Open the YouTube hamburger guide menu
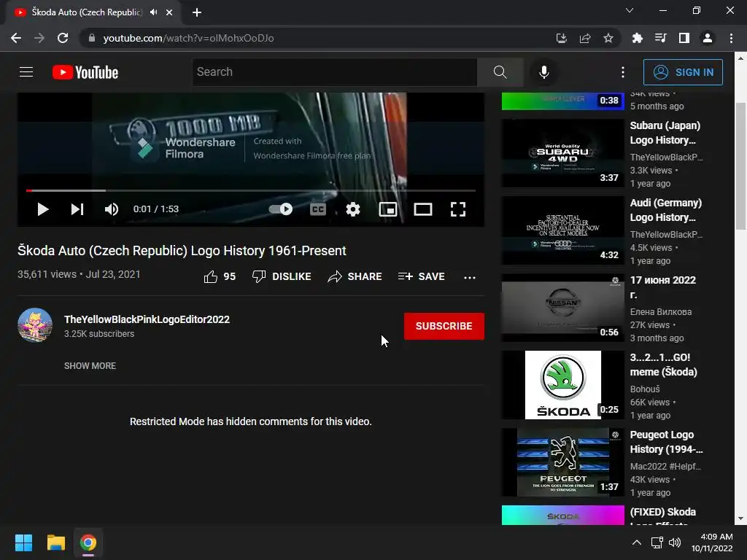The image size is (747, 560). [26, 72]
